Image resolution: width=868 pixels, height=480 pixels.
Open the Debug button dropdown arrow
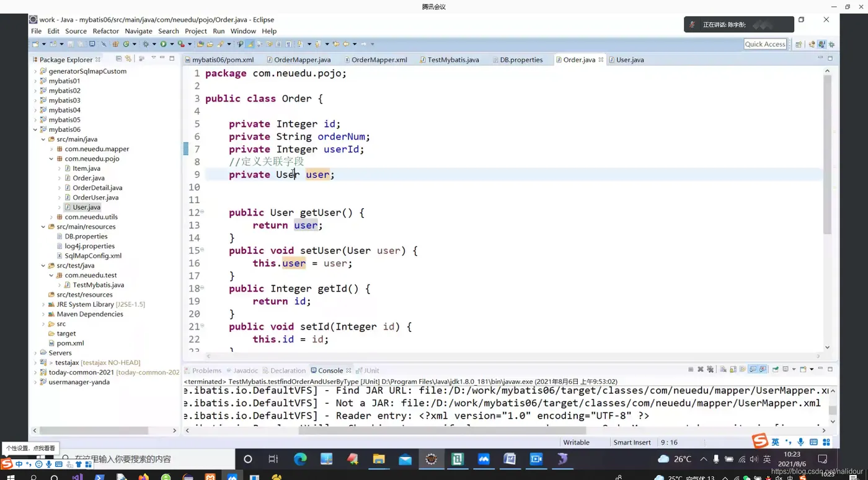pyautogui.click(x=154, y=44)
